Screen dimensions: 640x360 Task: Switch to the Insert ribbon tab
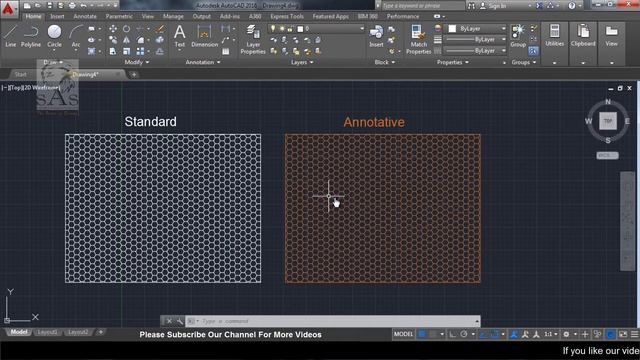tap(57, 16)
